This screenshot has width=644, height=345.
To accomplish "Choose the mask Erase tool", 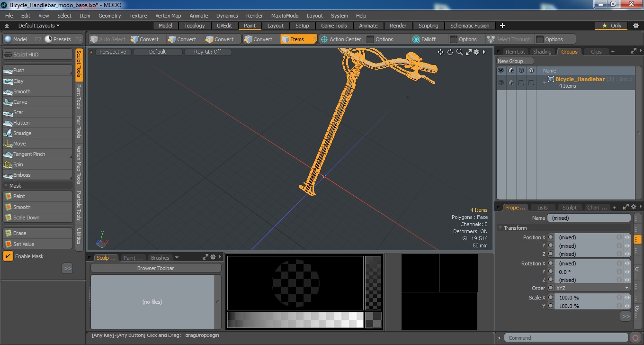I will [37, 233].
